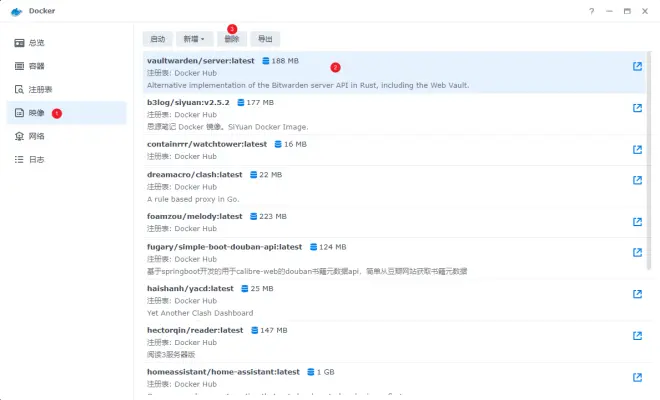Click the Network sidebar icon
This screenshot has height=400, width=660.
point(19,136)
